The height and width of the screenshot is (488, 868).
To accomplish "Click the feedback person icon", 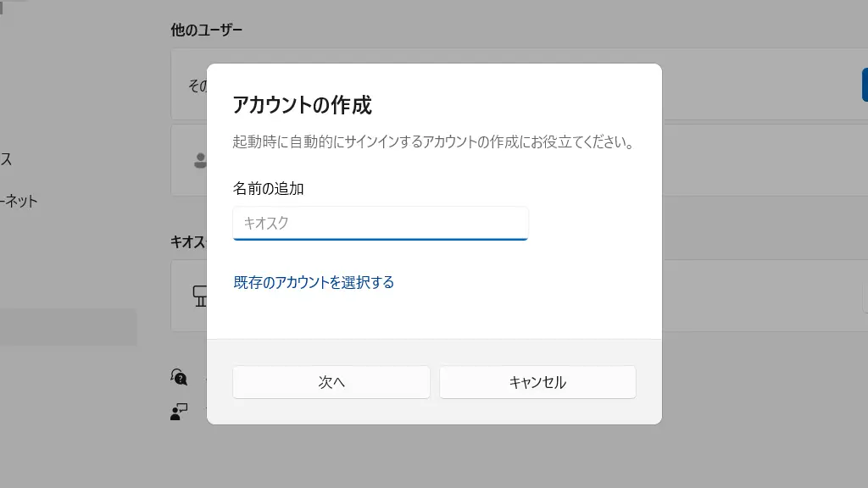I will (x=178, y=412).
